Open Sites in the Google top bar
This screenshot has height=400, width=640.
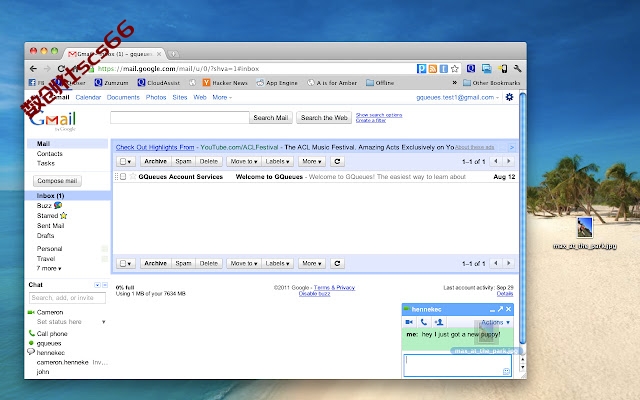coord(180,97)
